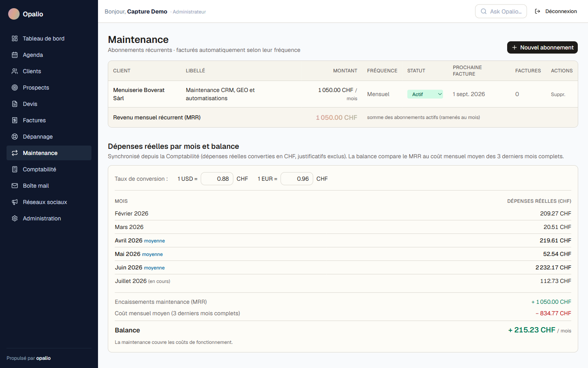Click the Juin 2026 month label
Image resolution: width=588 pixels, height=368 pixels.
(x=129, y=267)
